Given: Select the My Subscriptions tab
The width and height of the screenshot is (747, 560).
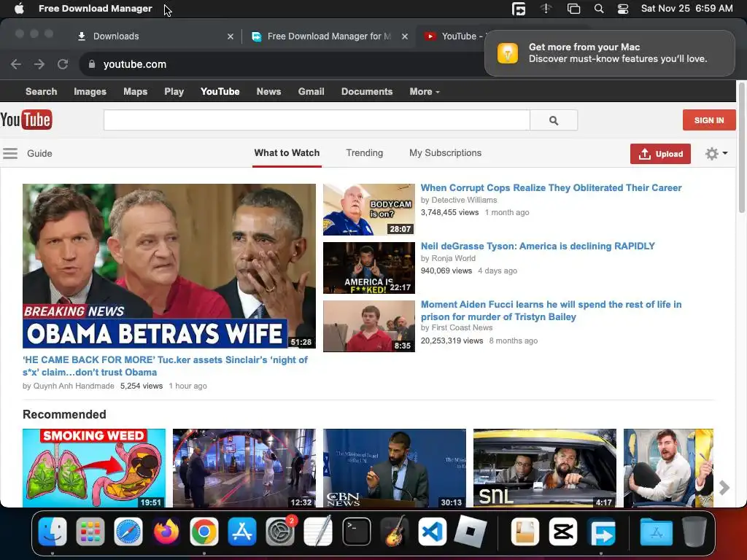Looking at the screenshot, I should tap(446, 153).
